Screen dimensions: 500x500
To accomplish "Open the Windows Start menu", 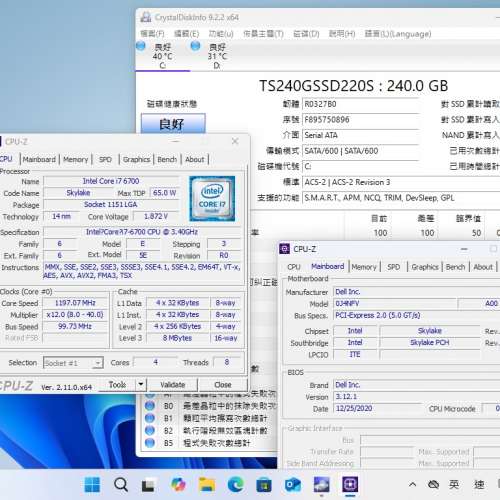I will pos(92,484).
